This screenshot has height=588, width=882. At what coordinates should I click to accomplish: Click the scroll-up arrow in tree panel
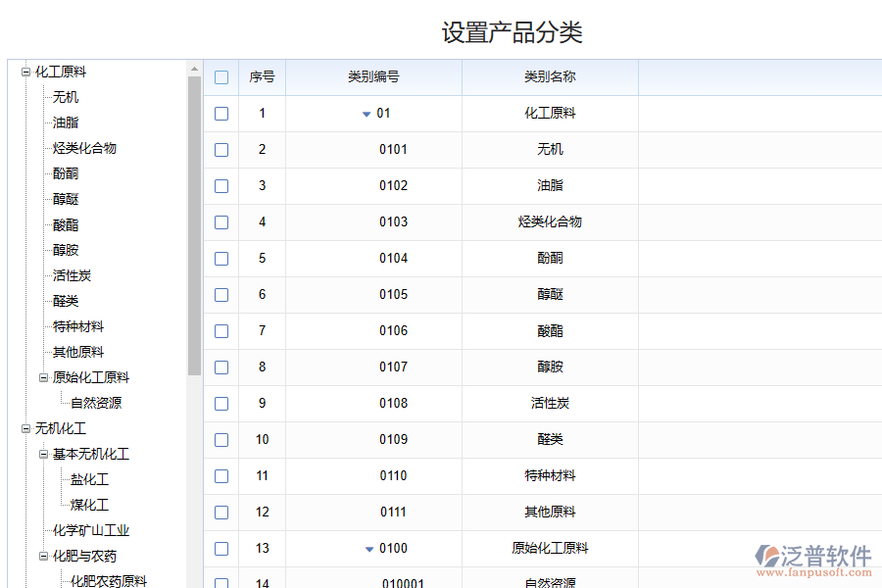[194, 69]
